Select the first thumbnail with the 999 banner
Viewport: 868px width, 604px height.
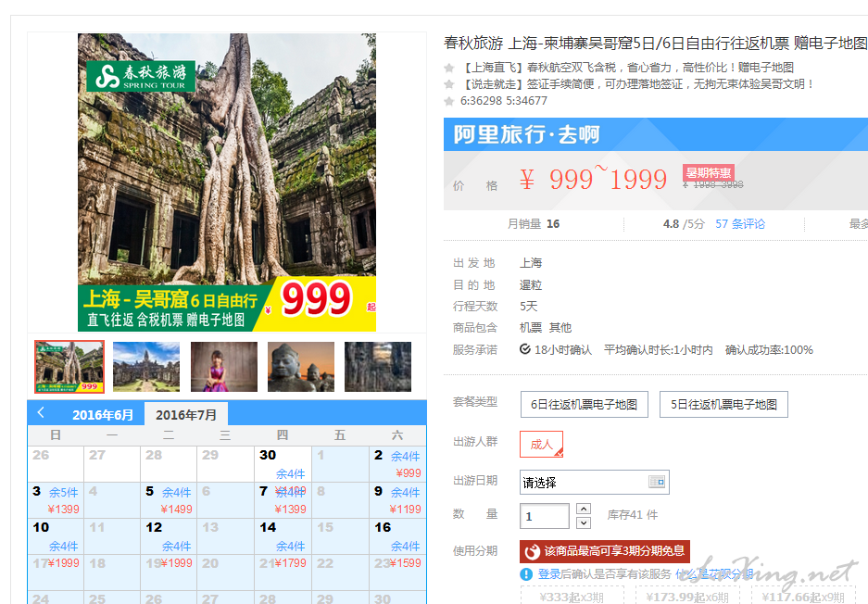click(x=69, y=367)
